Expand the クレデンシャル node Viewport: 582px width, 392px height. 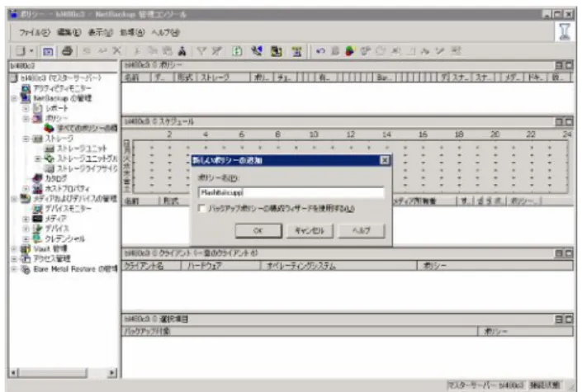click(x=26, y=239)
